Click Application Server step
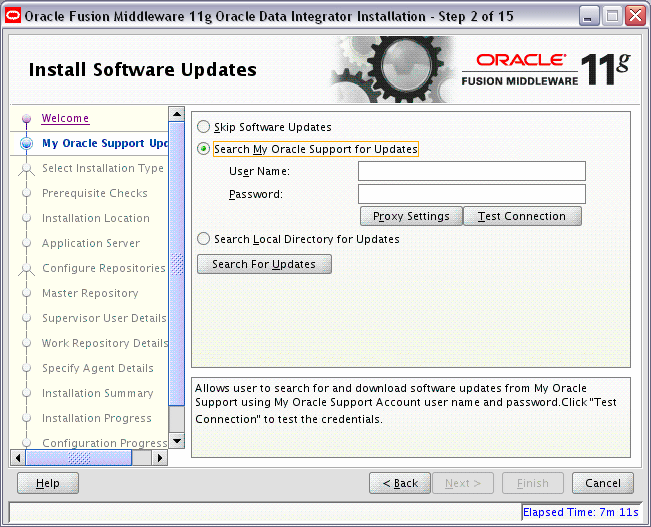 (x=91, y=243)
